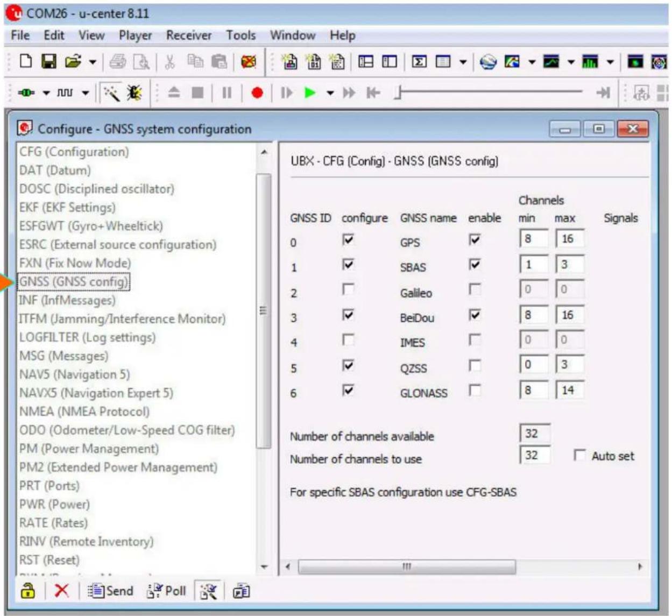Image resolution: width=672 pixels, height=616 pixels.
Task: Select RATE (Rates) in message list
Action: [x=53, y=523]
